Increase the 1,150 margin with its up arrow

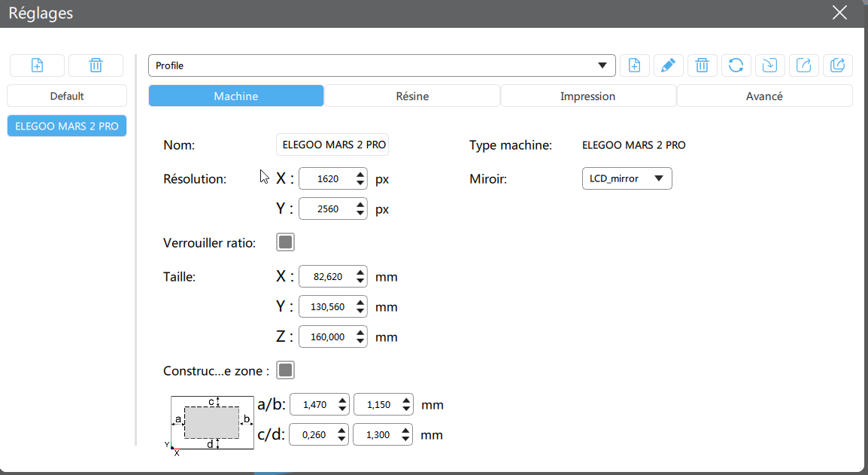coord(407,400)
